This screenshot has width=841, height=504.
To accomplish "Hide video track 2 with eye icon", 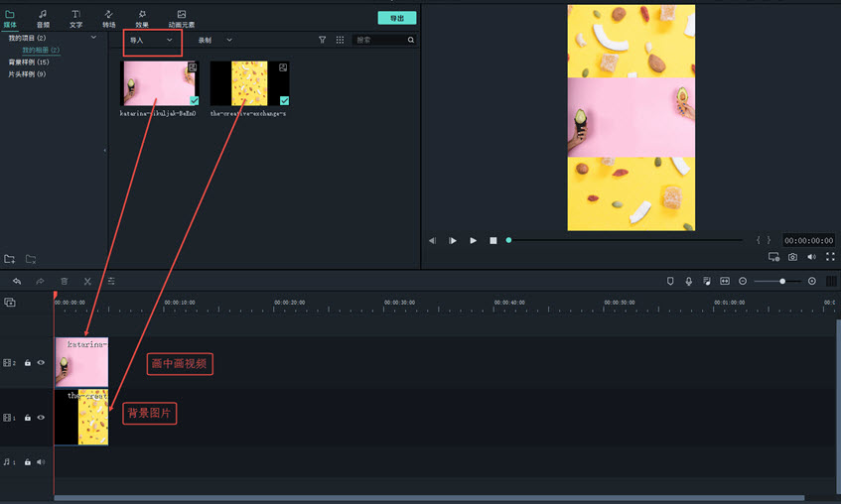I will pos(42,363).
